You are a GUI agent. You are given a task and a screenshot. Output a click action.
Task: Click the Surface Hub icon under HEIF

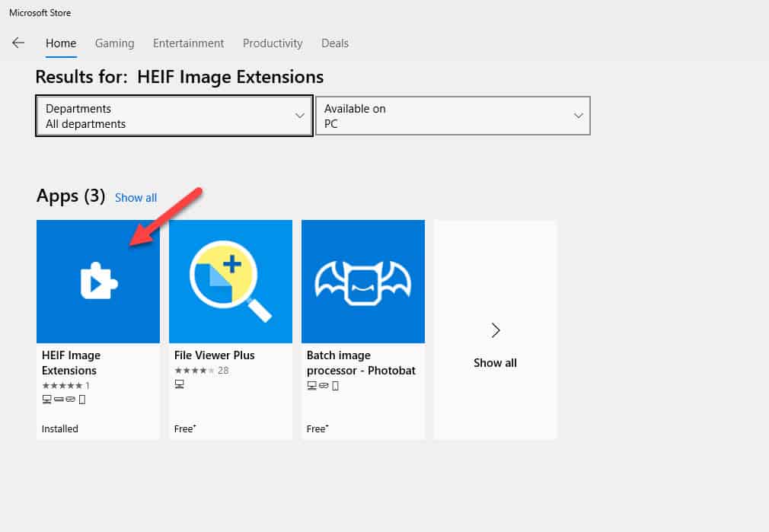coord(59,399)
